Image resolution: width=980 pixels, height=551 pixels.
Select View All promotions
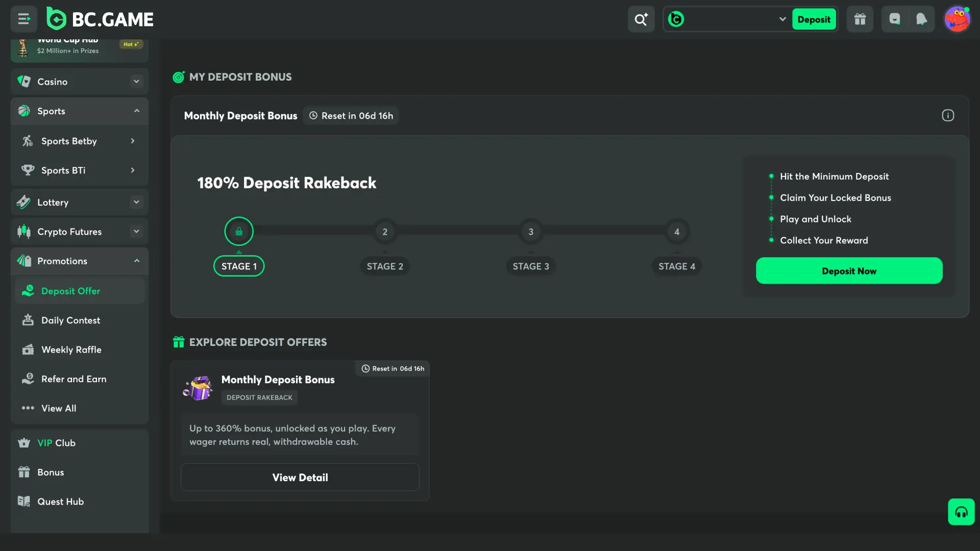80,409
